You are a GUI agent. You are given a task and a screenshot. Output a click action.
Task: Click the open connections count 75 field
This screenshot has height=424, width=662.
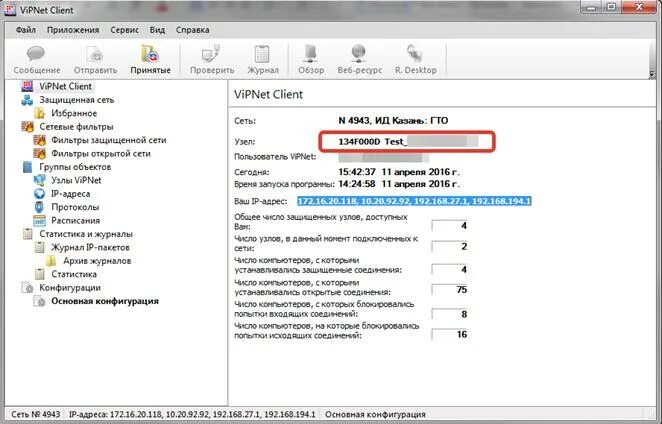[x=450, y=290]
